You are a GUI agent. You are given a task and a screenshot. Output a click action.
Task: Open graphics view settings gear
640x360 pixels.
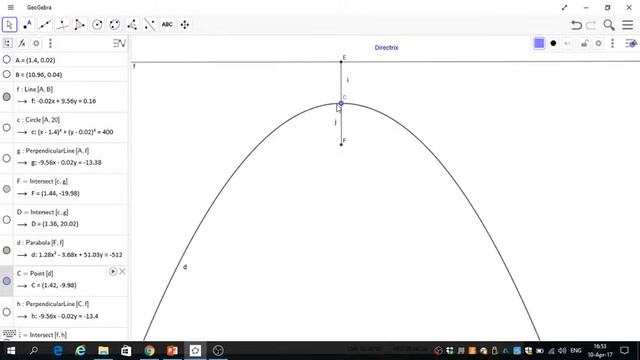pyautogui.click(x=598, y=43)
